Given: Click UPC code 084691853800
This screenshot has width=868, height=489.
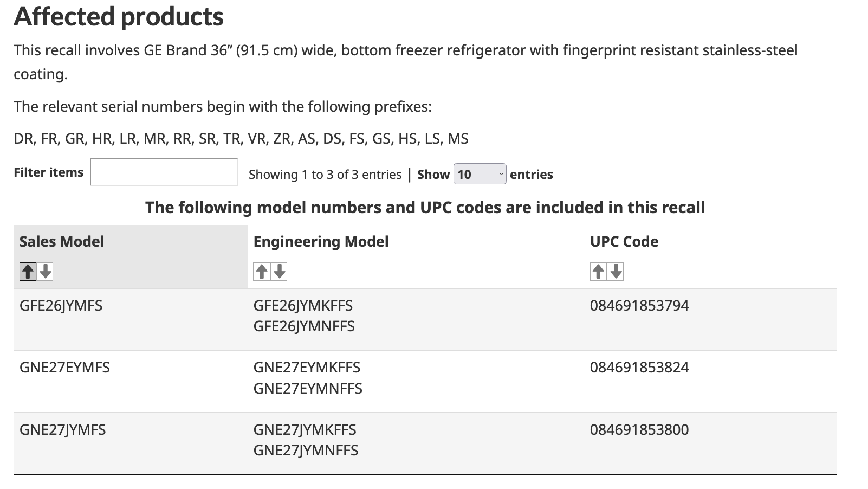Looking at the screenshot, I should (639, 430).
